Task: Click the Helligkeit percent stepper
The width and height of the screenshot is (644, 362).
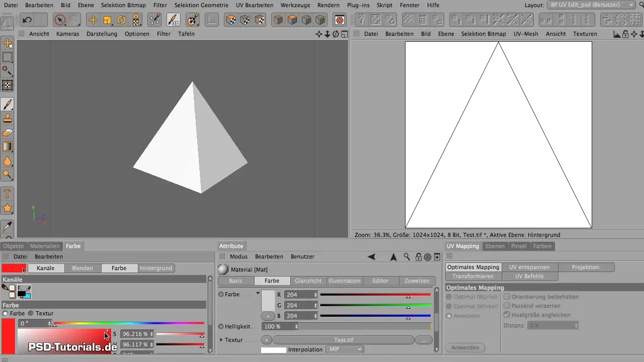Action: pos(296,326)
